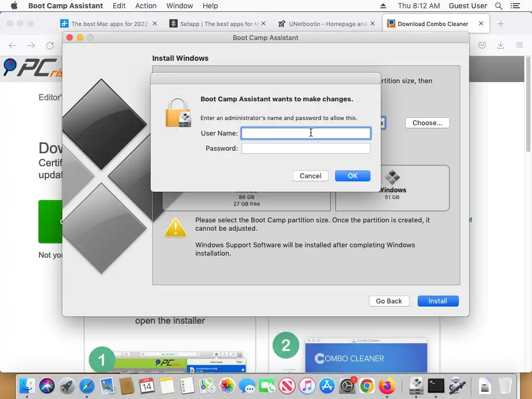Open System Preferences gear in Dock

(x=347, y=386)
